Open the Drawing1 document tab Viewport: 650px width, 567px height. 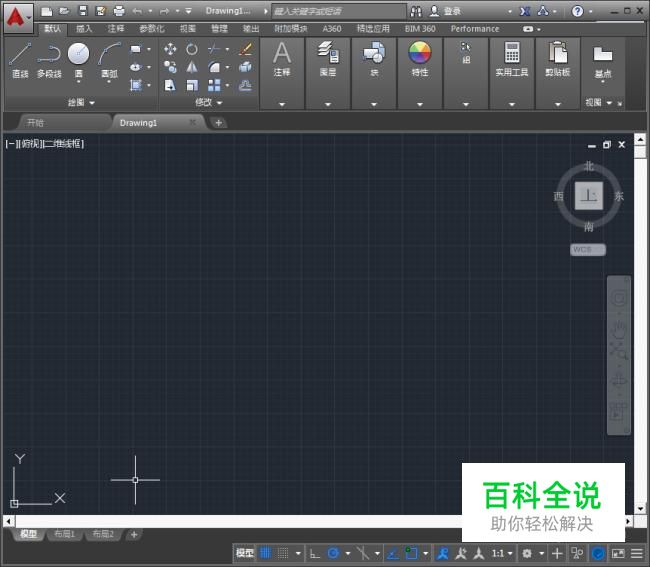click(x=139, y=123)
